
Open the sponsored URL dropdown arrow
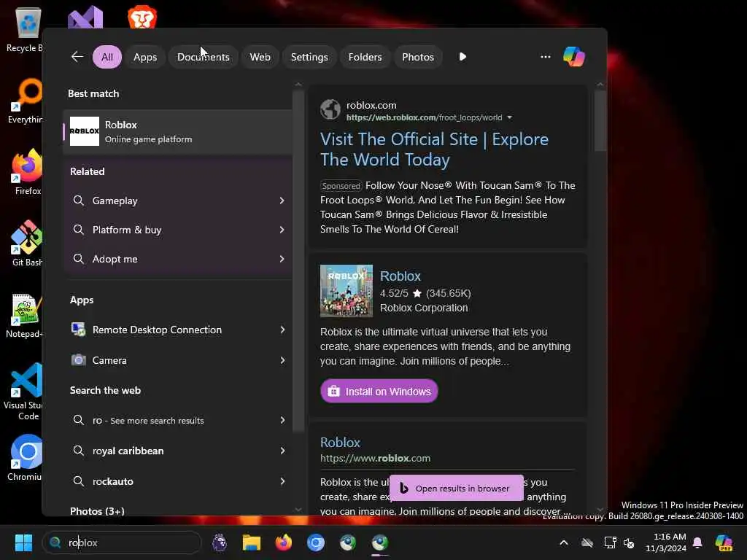tap(509, 117)
